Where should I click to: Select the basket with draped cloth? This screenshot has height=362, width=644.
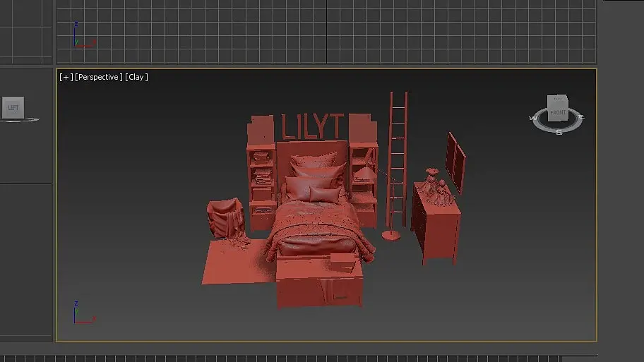coord(225,218)
